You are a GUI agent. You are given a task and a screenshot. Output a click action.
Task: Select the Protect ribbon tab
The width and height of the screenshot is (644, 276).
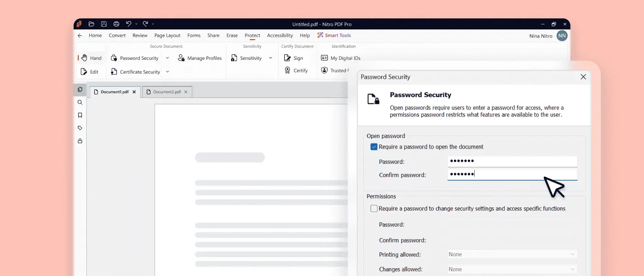253,35
